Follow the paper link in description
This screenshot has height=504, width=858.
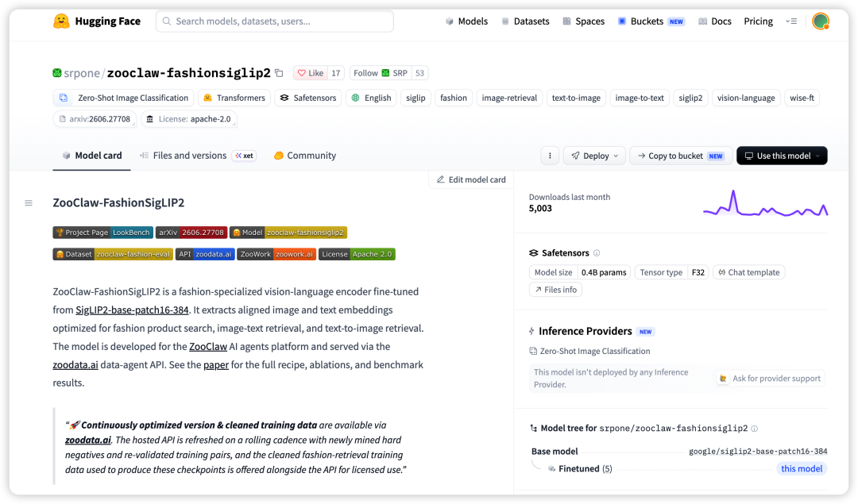pos(216,364)
